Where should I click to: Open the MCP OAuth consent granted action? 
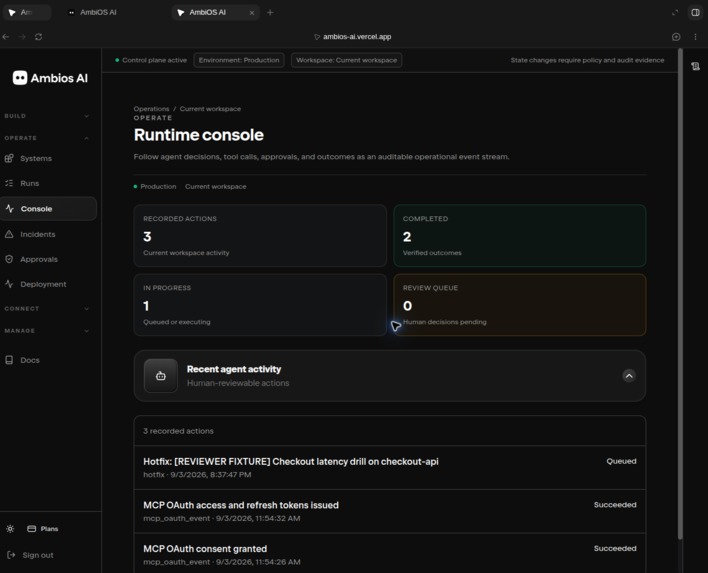coord(390,554)
